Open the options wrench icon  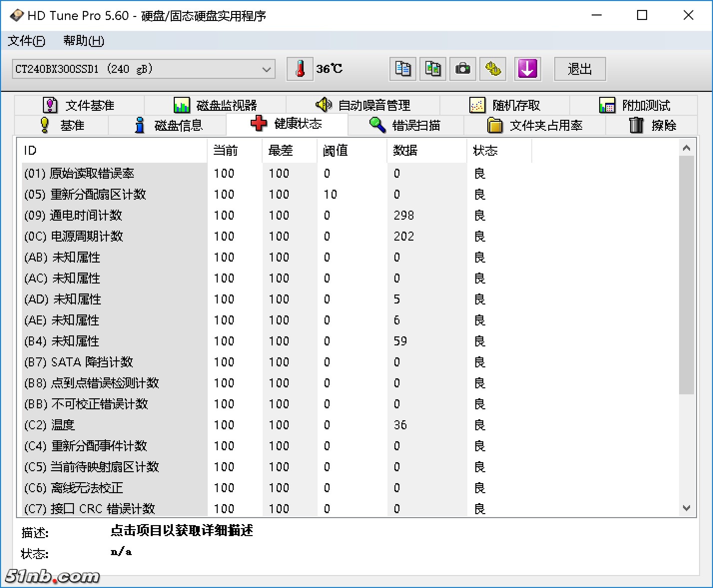(x=493, y=69)
